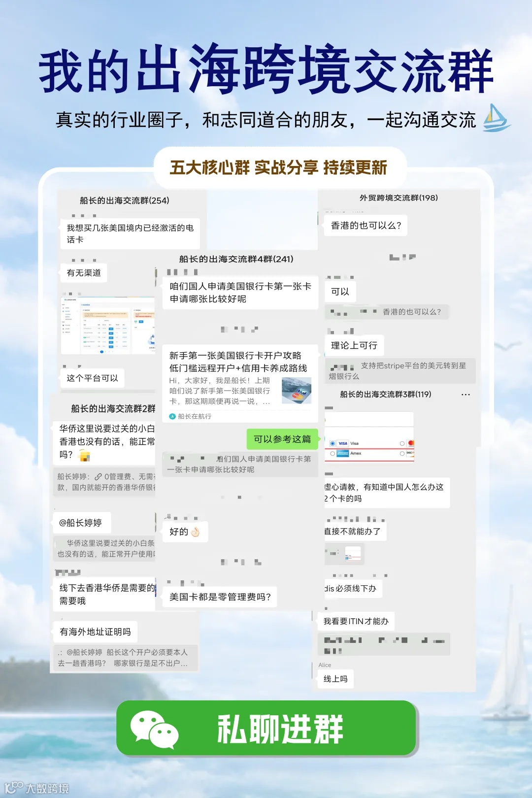Click the green bubble 可以参考这篇
532x798 pixels.
pyautogui.click(x=282, y=439)
